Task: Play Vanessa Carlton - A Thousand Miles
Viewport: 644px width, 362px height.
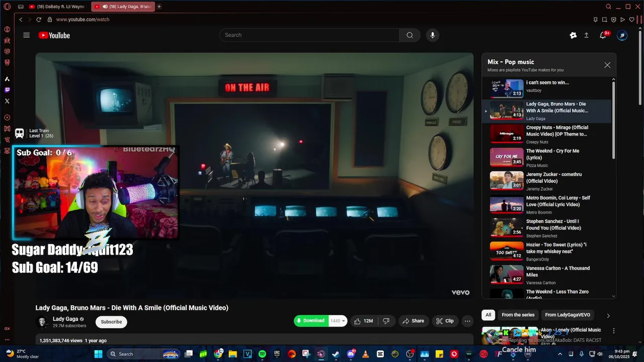Action: [547, 275]
